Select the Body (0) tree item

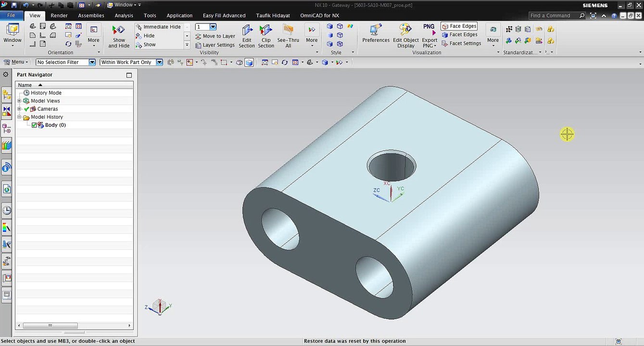click(55, 125)
